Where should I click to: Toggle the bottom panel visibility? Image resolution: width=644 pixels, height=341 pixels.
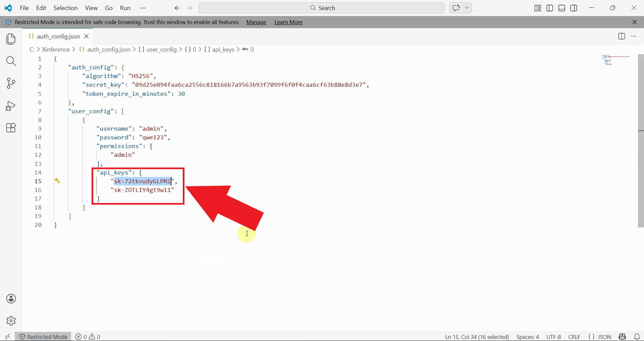(561, 8)
